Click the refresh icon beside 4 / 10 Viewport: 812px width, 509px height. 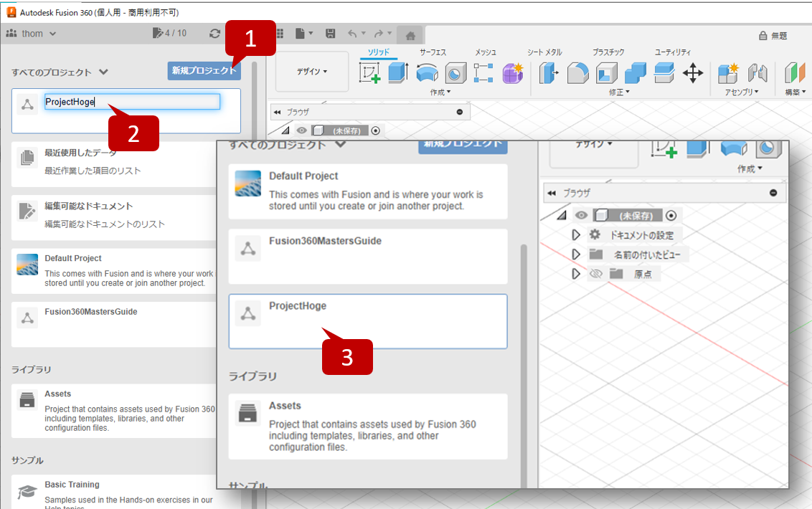[215, 34]
